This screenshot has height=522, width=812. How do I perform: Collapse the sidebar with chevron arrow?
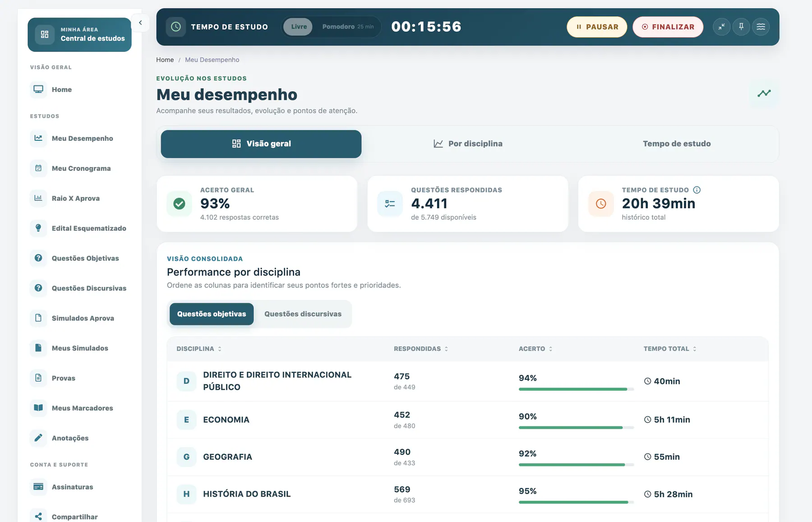[140, 23]
